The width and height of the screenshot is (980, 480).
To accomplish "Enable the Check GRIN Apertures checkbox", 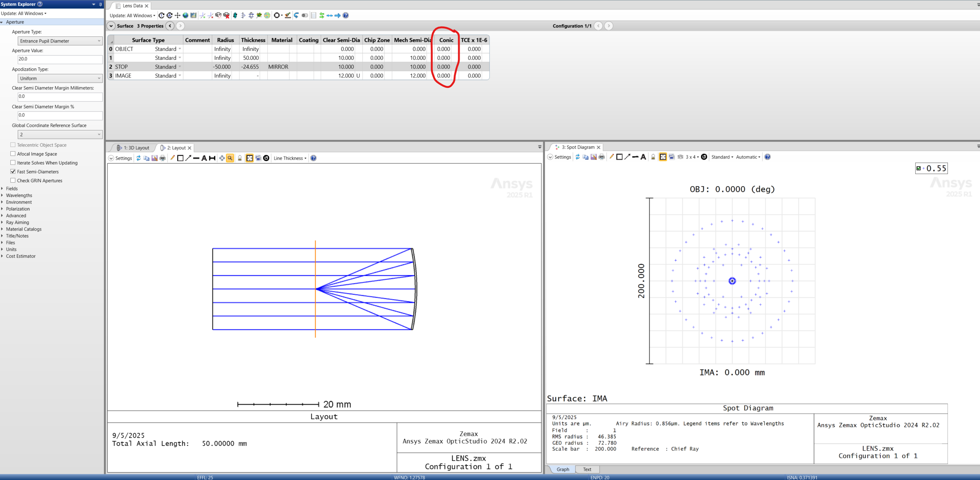I will [x=13, y=180].
